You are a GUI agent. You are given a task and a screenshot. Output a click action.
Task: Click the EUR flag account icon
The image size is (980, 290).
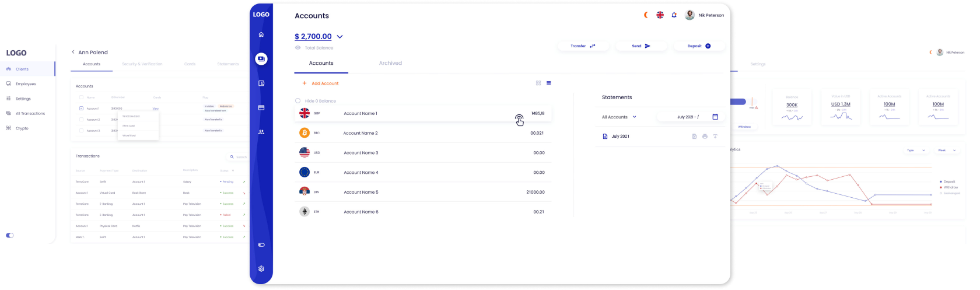(304, 172)
